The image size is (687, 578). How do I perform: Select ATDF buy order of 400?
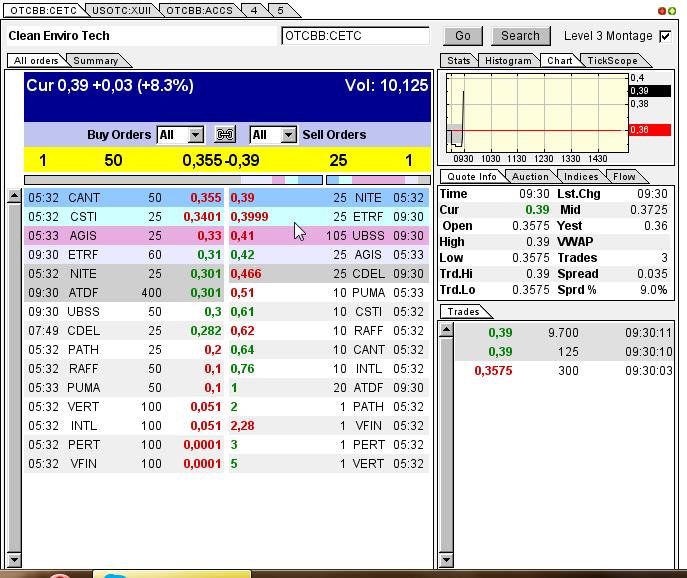(x=124, y=293)
